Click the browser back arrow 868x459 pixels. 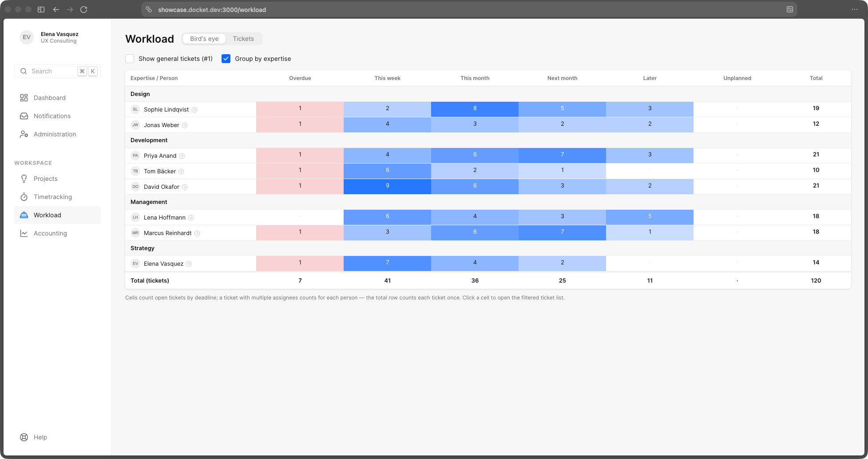[56, 9]
